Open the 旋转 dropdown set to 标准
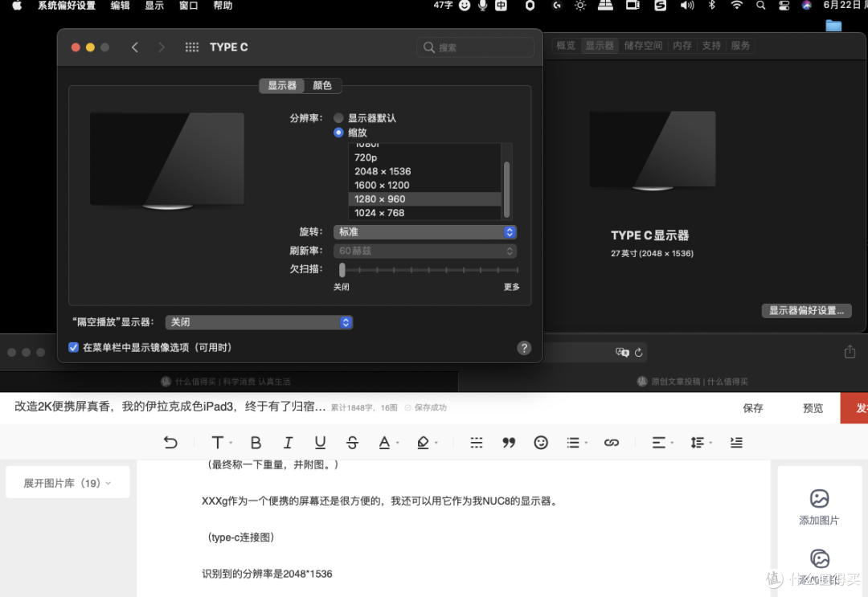 [424, 231]
